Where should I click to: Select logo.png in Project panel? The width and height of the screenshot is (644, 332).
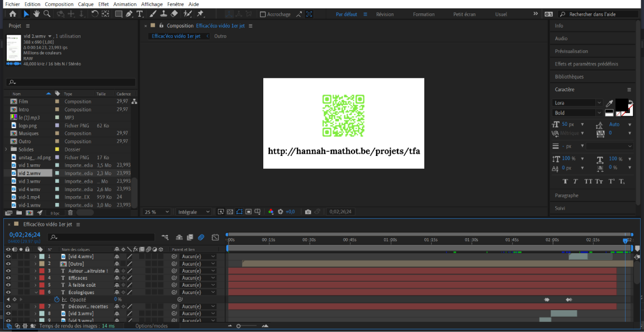tap(28, 125)
